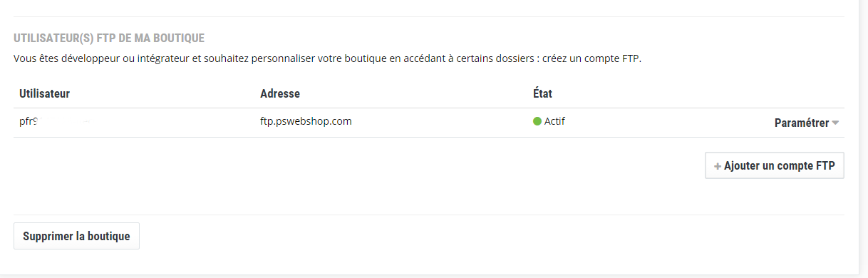
Task: Click blank row area between Actif and Paramétrer
Action: tap(670, 123)
